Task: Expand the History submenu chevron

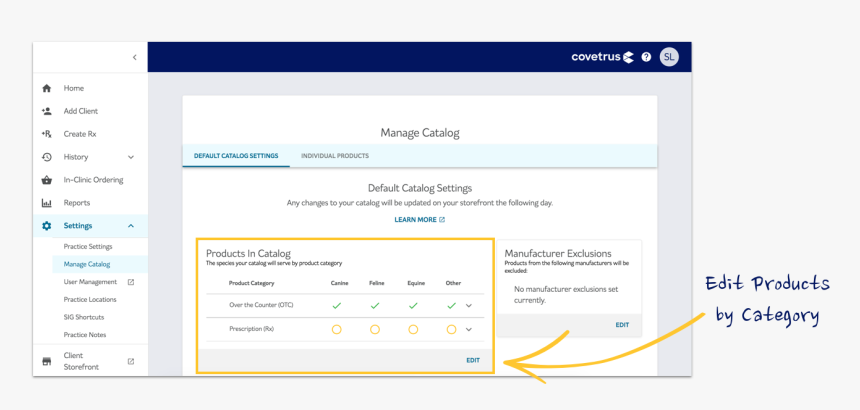Action: (130, 157)
